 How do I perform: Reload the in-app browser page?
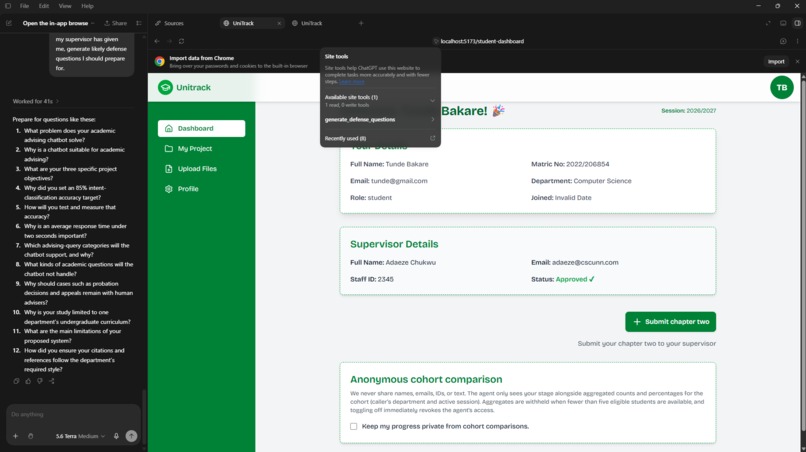[181, 41]
